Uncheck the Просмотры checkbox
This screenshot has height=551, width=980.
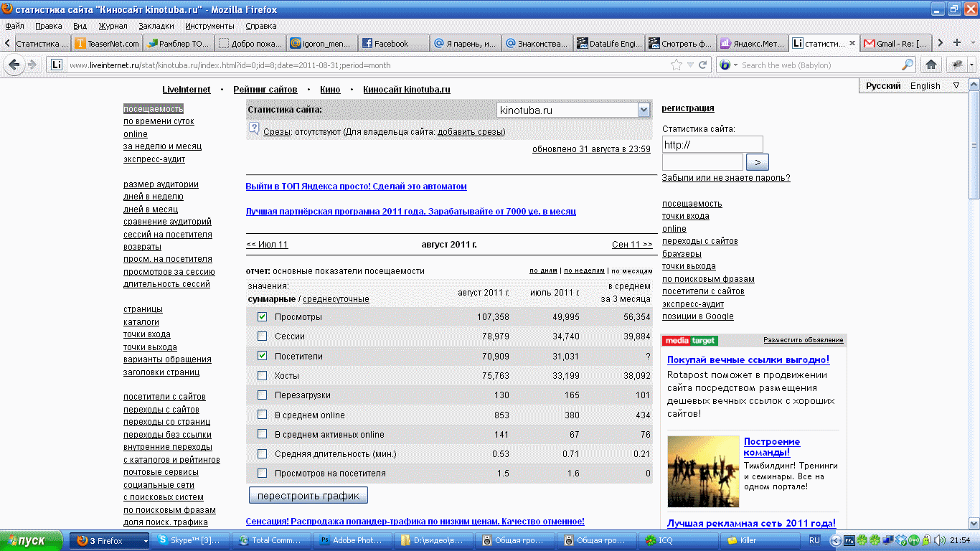tap(263, 317)
